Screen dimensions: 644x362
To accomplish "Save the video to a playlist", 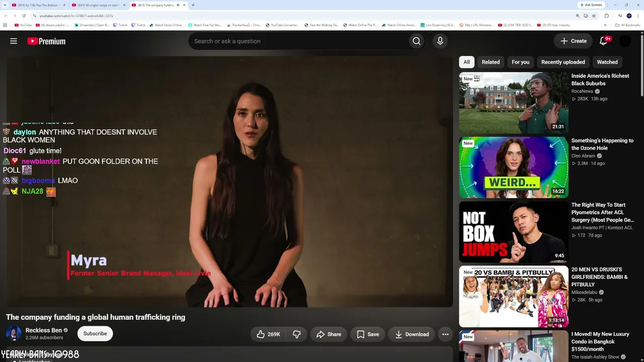I will tap(368, 334).
